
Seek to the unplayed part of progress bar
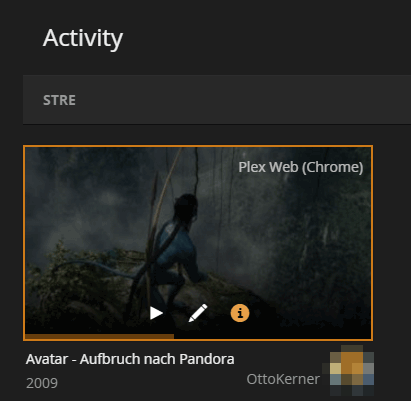click(272, 336)
